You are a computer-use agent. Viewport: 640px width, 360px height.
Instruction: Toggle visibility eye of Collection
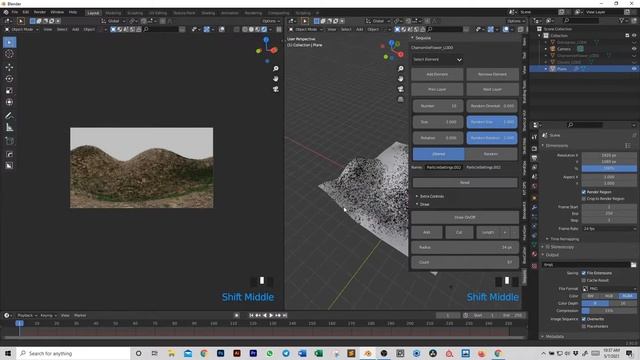(633, 36)
